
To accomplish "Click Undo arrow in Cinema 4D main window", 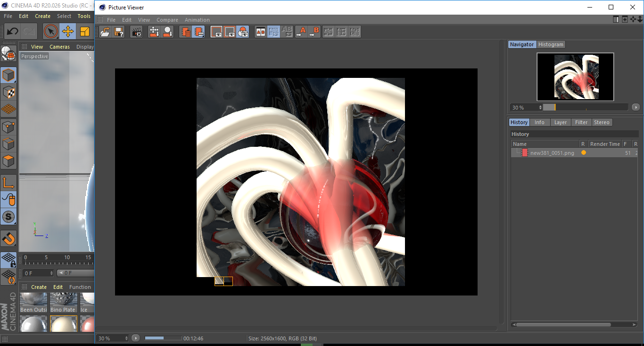I will click(12, 32).
